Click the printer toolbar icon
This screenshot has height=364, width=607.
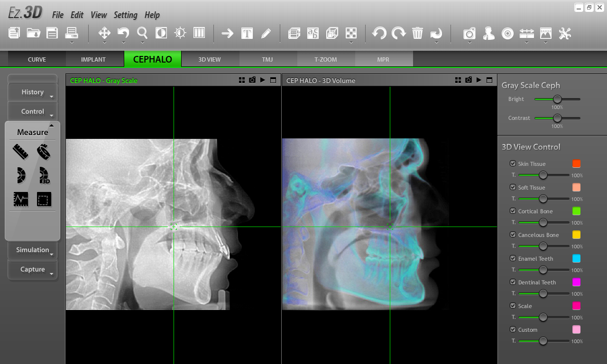tap(72, 33)
